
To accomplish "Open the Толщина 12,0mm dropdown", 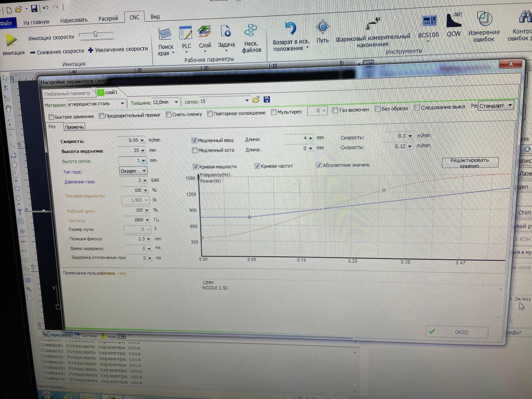I will [x=176, y=102].
